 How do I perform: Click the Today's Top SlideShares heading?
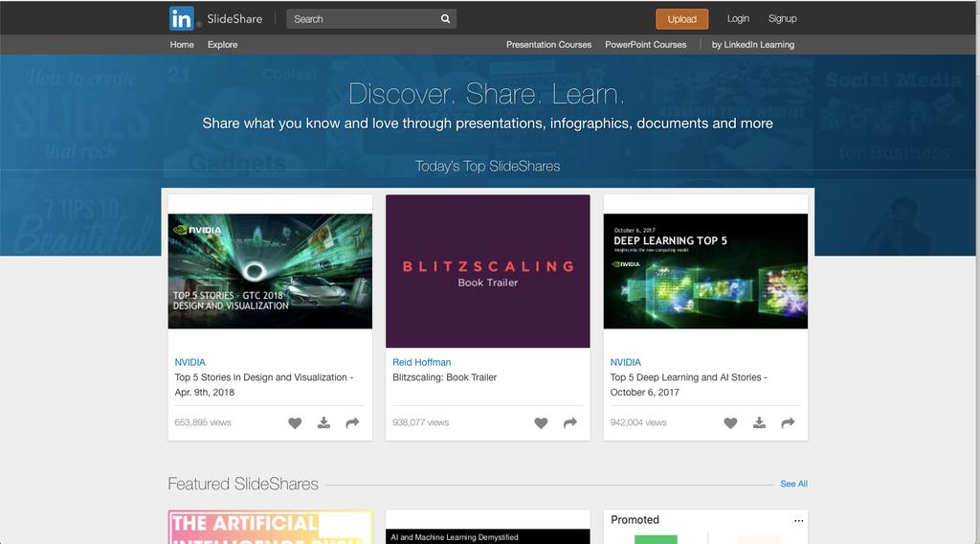487,167
